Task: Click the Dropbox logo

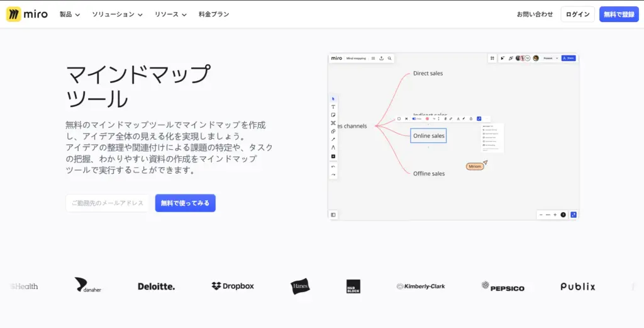Action: click(x=233, y=286)
